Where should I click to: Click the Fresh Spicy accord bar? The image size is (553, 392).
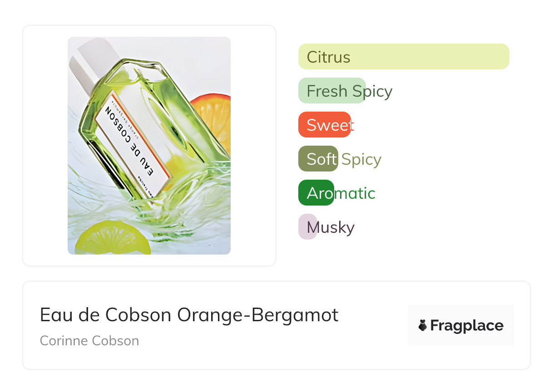[332, 91]
